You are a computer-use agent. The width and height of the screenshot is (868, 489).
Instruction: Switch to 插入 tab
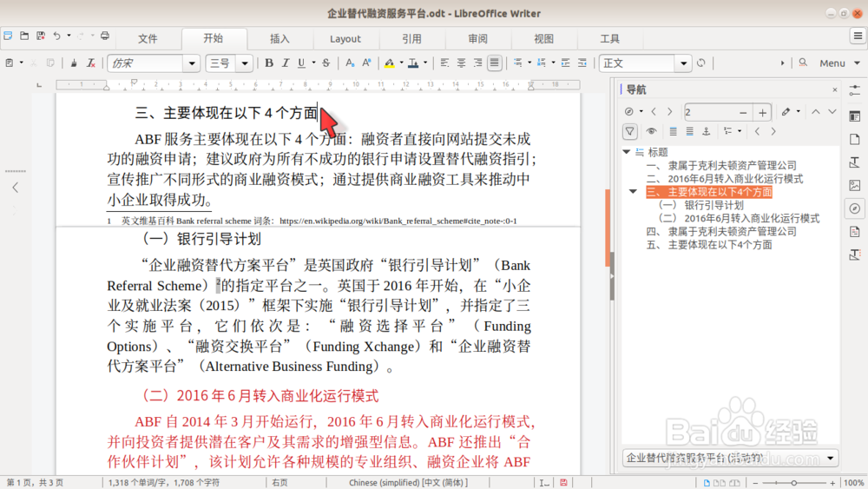coord(279,39)
